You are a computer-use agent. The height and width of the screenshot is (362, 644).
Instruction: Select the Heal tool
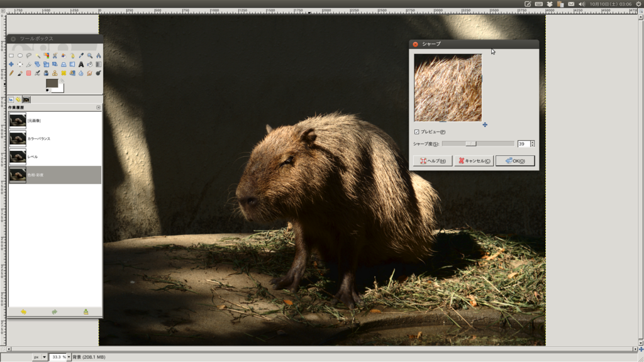[x=64, y=73]
